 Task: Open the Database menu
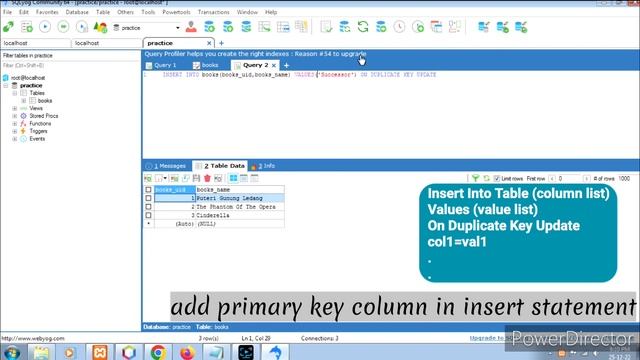pyautogui.click(x=77, y=12)
